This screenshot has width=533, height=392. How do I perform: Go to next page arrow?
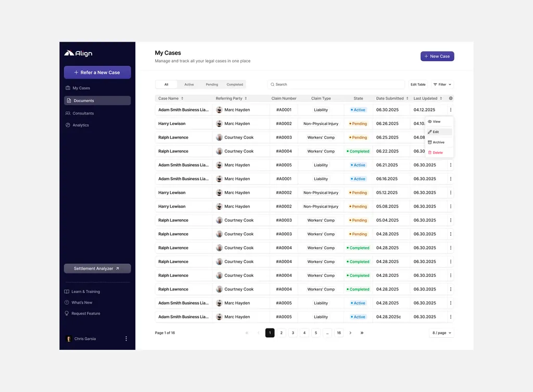[x=350, y=333]
